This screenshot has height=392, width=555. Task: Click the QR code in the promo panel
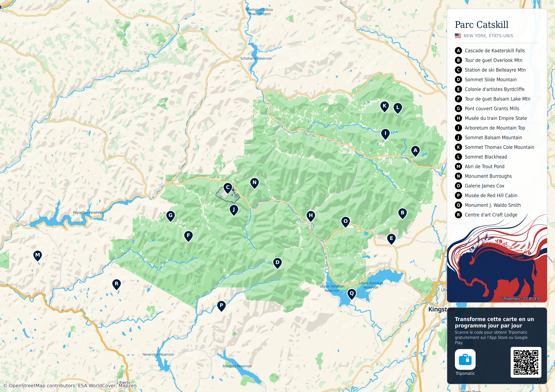tap(526, 362)
